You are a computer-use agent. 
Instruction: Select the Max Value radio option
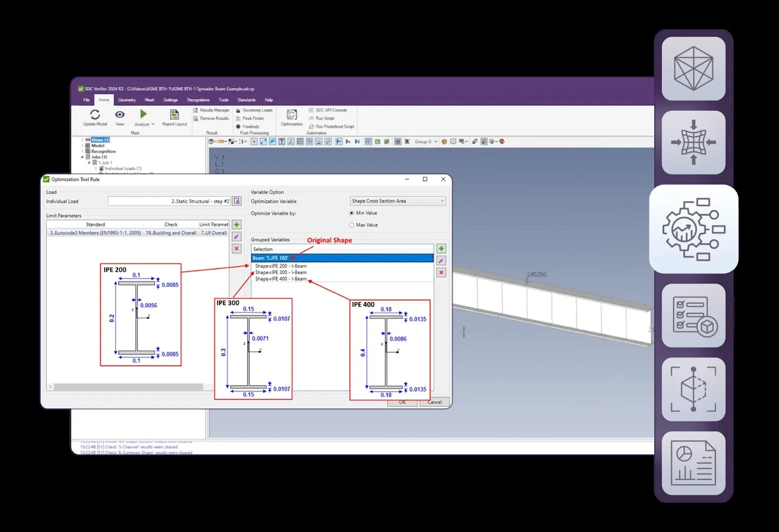coord(352,225)
